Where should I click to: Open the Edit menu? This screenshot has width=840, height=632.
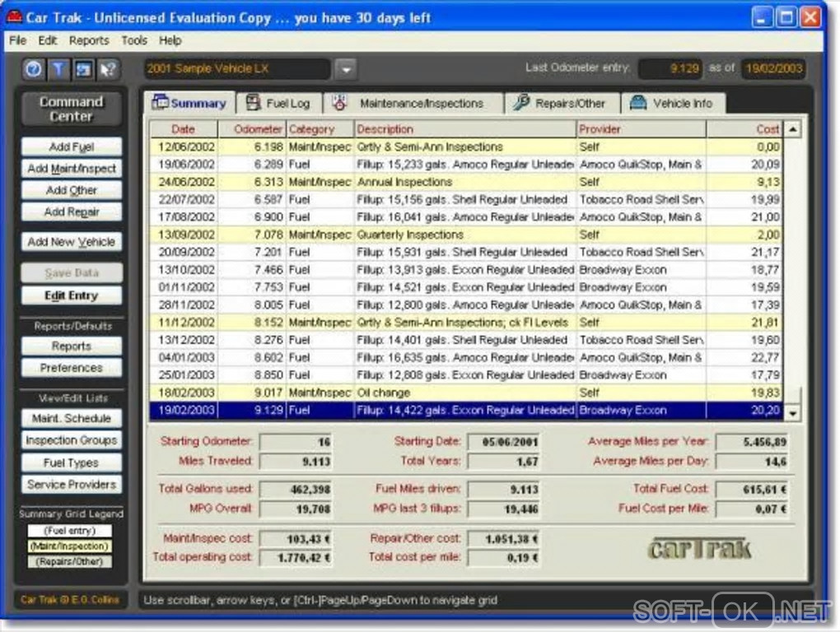[47, 40]
